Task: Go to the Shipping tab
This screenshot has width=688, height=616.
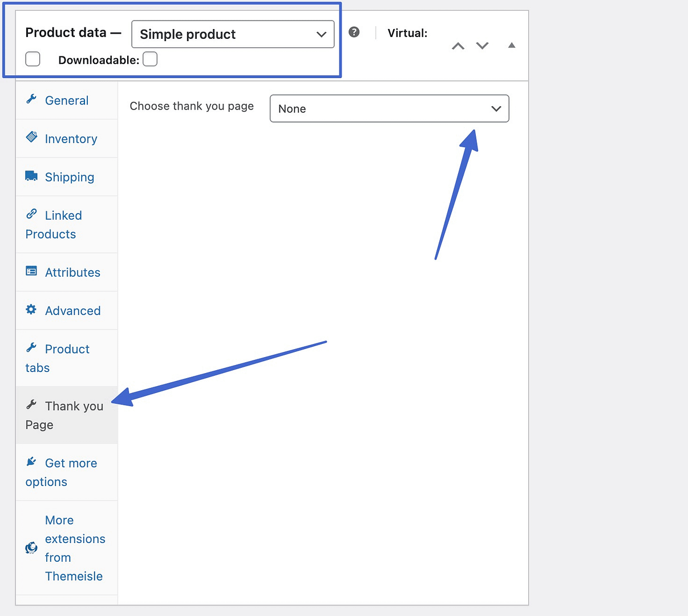Action: pyautogui.click(x=69, y=177)
